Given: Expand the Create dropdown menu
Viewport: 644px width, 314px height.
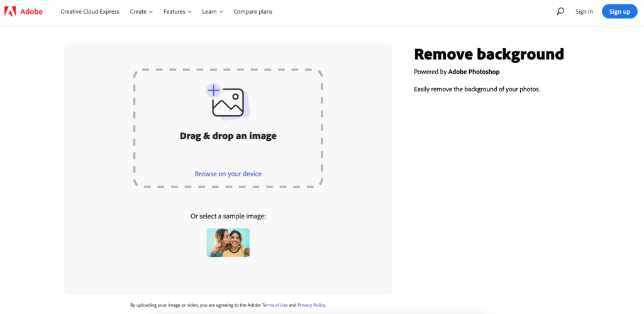Looking at the screenshot, I should click(141, 11).
